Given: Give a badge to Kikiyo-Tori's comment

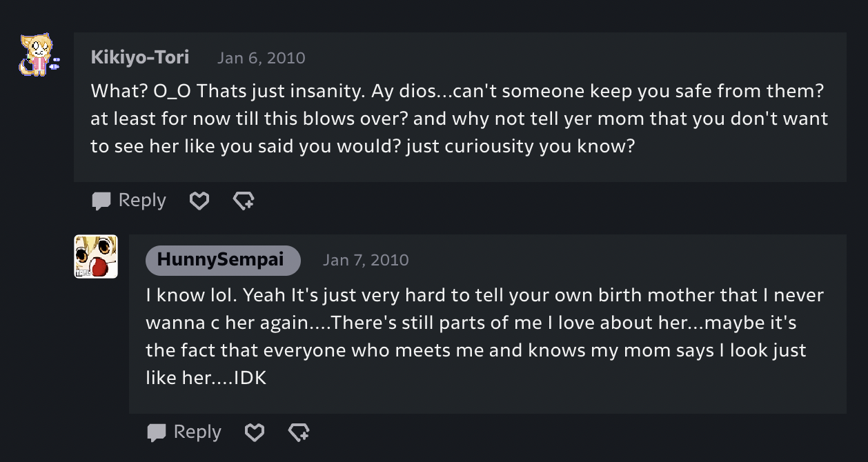Looking at the screenshot, I should (x=244, y=201).
